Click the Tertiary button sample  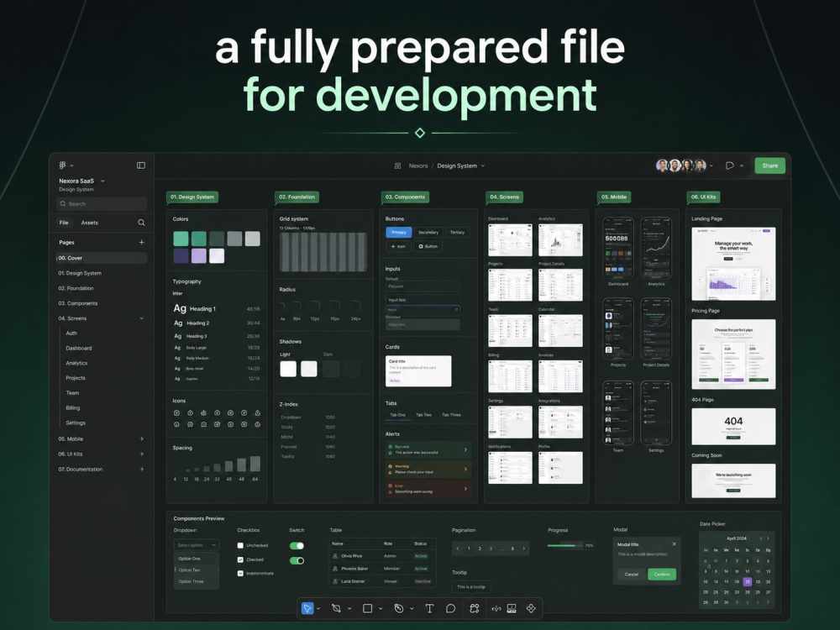457,232
